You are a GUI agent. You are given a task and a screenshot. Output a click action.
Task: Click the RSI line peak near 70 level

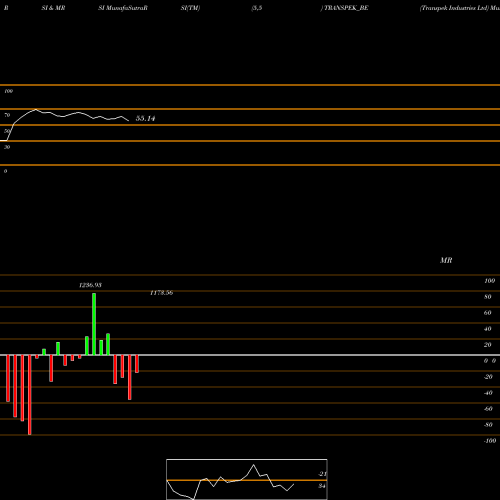point(36,109)
